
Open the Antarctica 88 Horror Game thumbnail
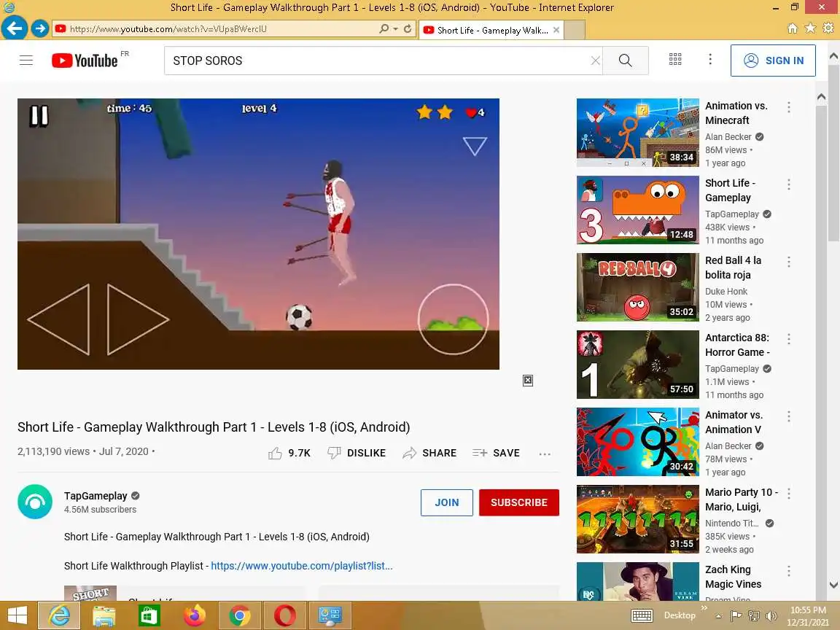click(x=637, y=365)
